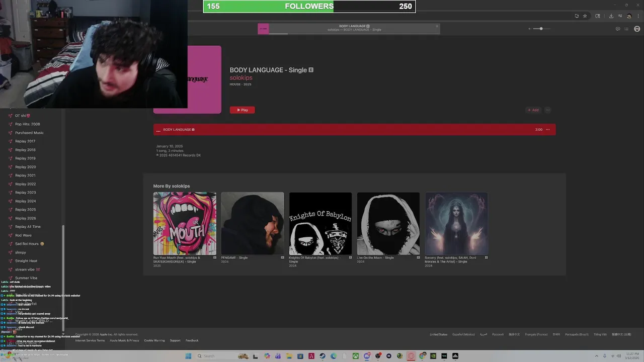The height and width of the screenshot is (362, 644).
Task: Show hidden system tray icons chevron
Action: (x=596, y=356)
